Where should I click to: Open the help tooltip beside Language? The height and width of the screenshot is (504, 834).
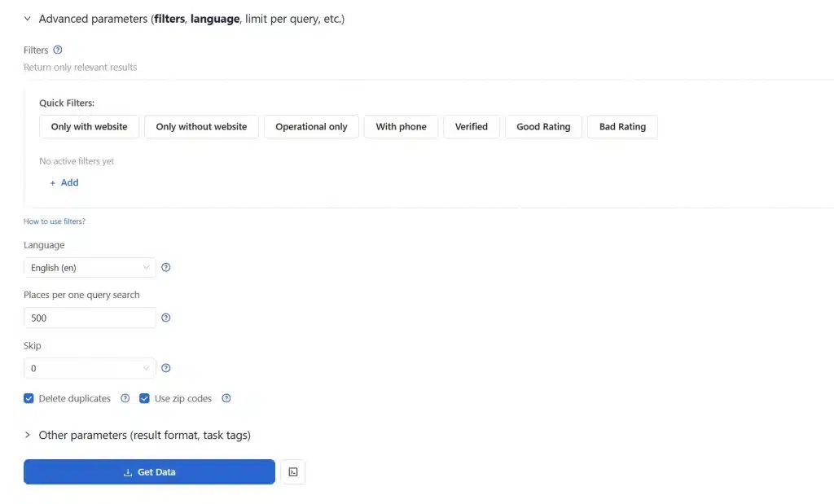(166, 267)
